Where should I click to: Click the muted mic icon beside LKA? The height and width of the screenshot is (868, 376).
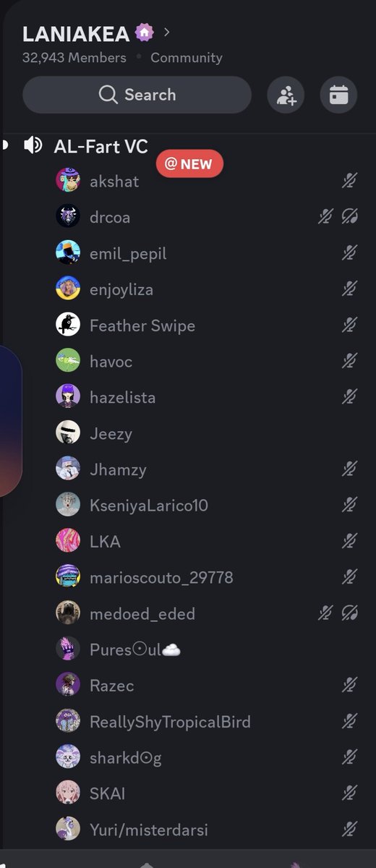pos(350,541)
